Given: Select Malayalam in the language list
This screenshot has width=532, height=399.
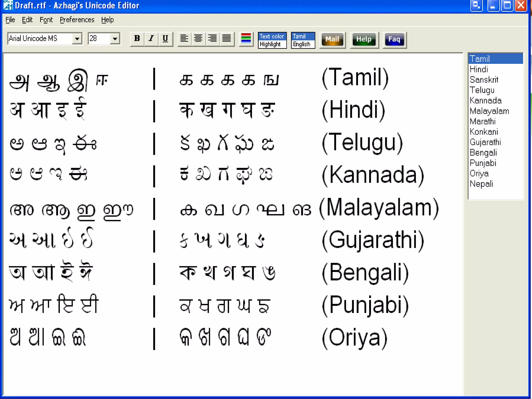Looking at the screenshot, I should click(x=489, y=111).
